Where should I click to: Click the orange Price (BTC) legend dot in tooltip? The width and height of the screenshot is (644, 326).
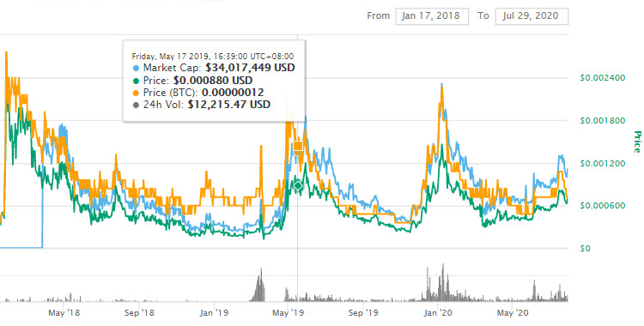point(136,93)
